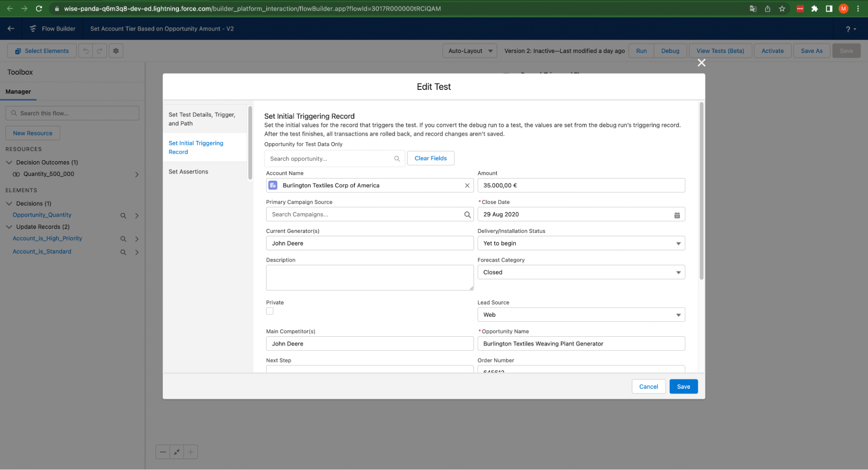Image resolution: width=868 pixels, height=470 pixels.
Task: Clear the Account Name with X icon
Action: pos(467,185)
